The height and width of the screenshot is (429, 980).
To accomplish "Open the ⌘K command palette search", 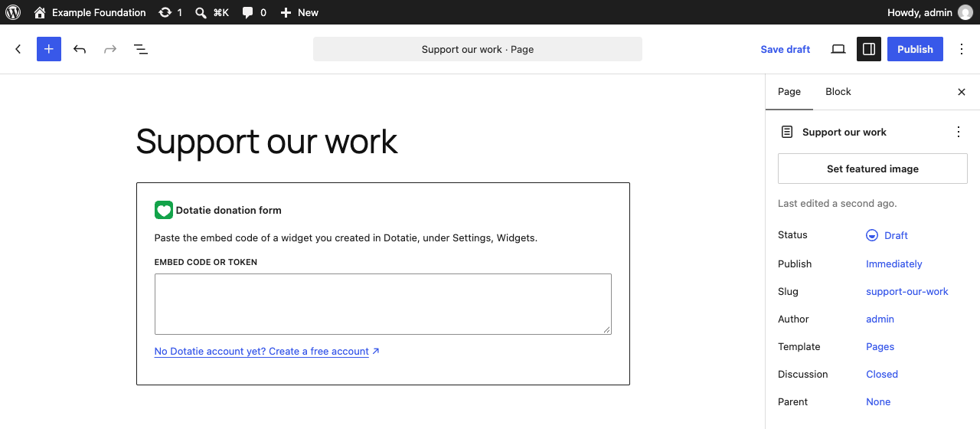I will pyautogui.click(x=212, y=12).
